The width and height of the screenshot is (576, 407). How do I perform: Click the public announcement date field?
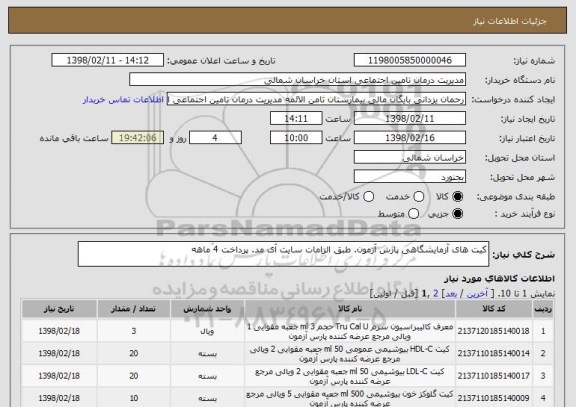[108, 60]
